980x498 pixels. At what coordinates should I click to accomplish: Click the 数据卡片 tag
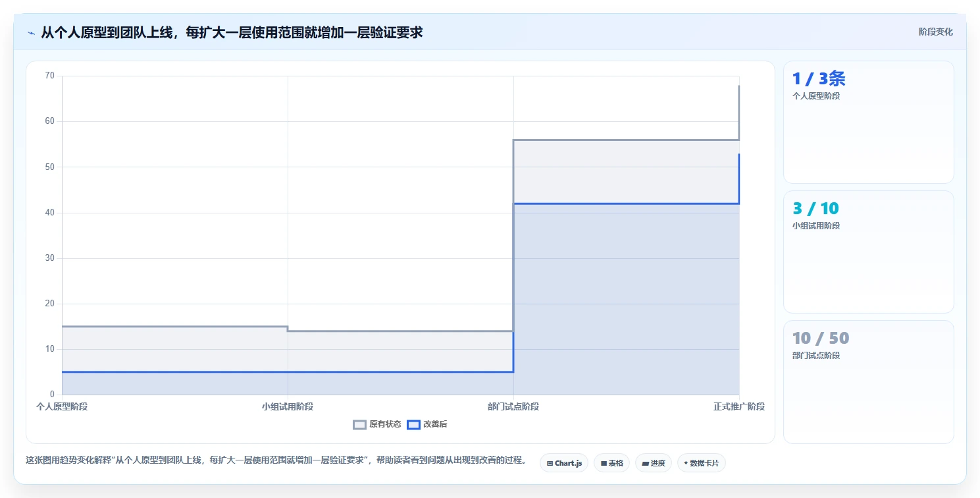[702, 463]
